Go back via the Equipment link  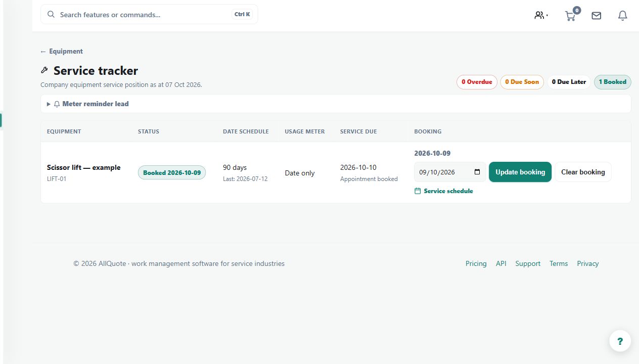[62, 51]
